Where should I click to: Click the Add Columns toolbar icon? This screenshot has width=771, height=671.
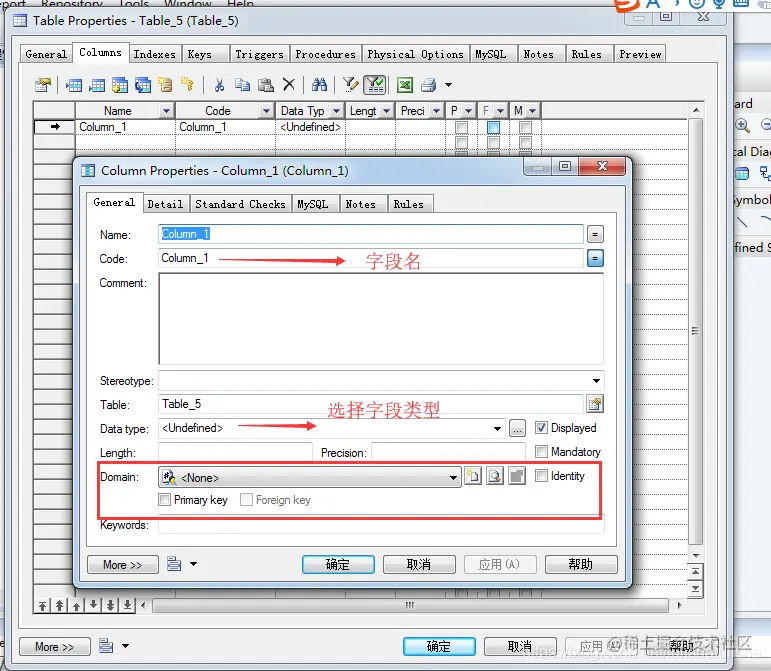pyautogui.click(x=119, y=85)
